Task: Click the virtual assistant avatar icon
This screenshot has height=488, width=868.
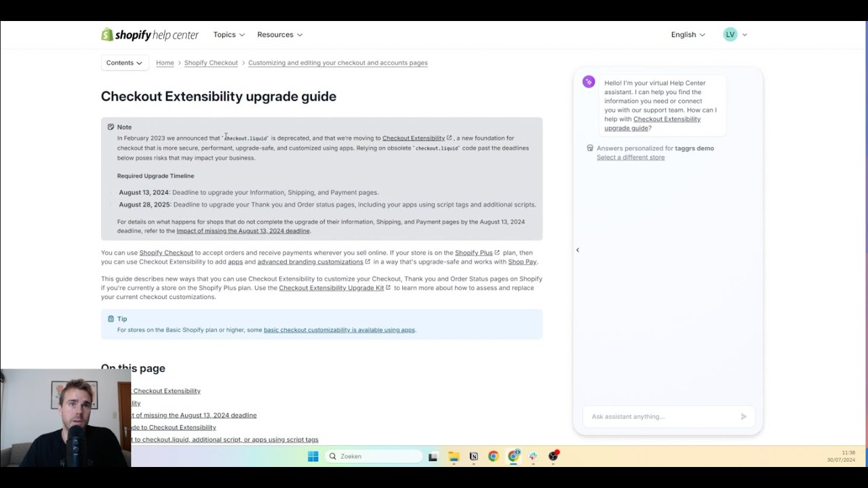Action: click(589, 82)
